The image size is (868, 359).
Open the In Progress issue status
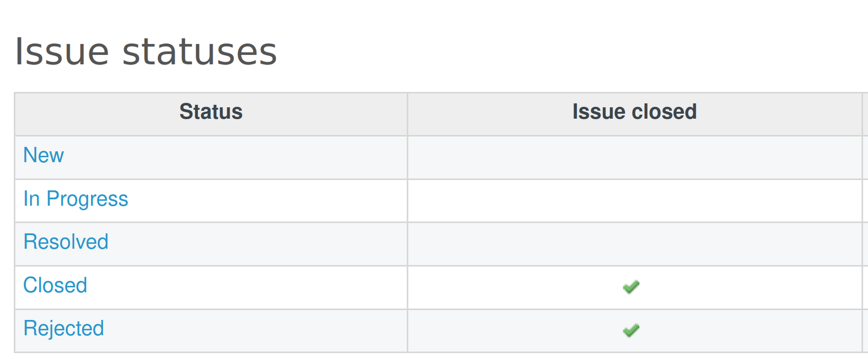pos(75,199)
